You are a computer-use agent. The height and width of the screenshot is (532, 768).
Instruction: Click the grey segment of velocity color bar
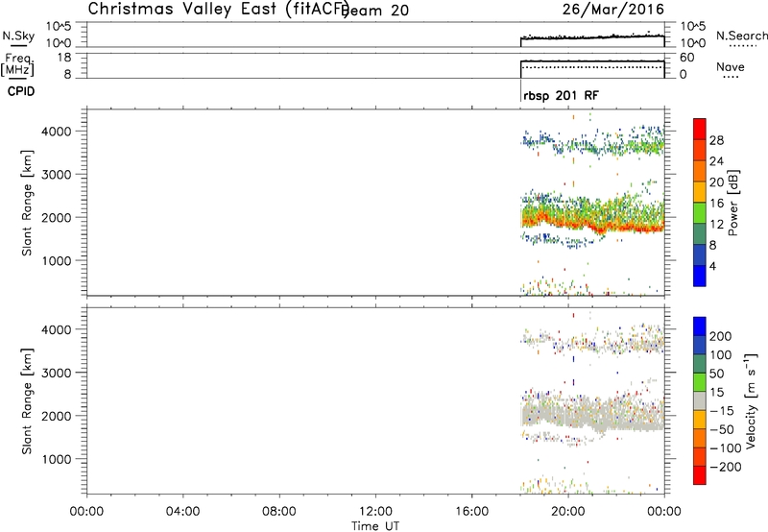[x=700, y=400]
